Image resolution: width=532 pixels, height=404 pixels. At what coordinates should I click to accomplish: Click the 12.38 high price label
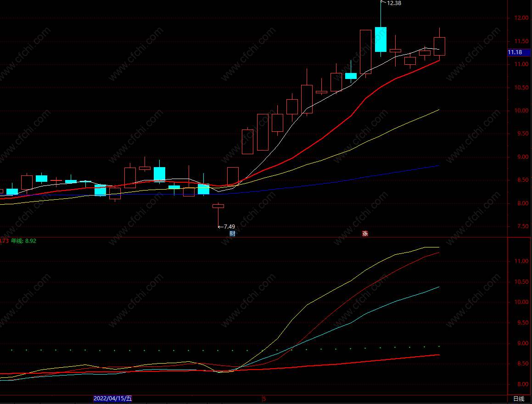pyautogui.click(x=394, y=3)
